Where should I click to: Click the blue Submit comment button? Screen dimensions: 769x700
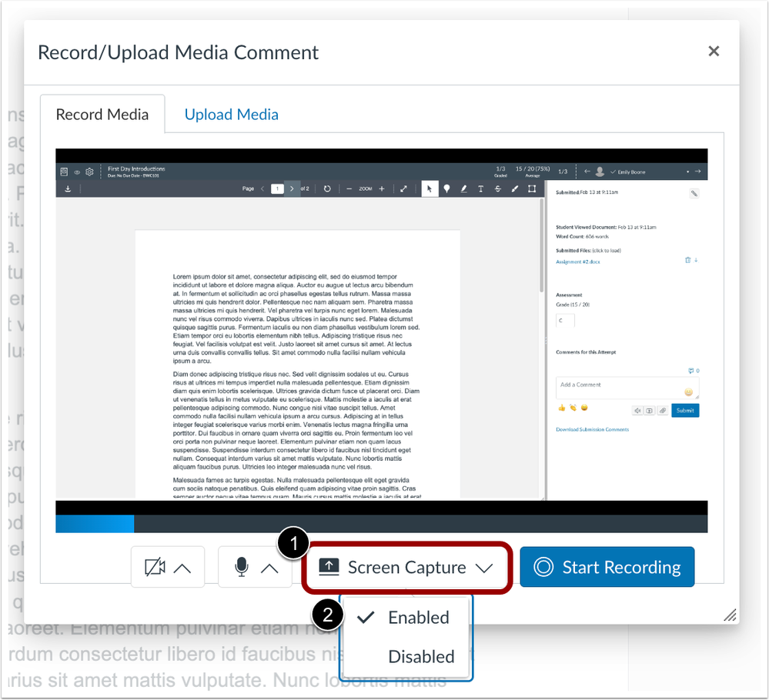point(685,411)
